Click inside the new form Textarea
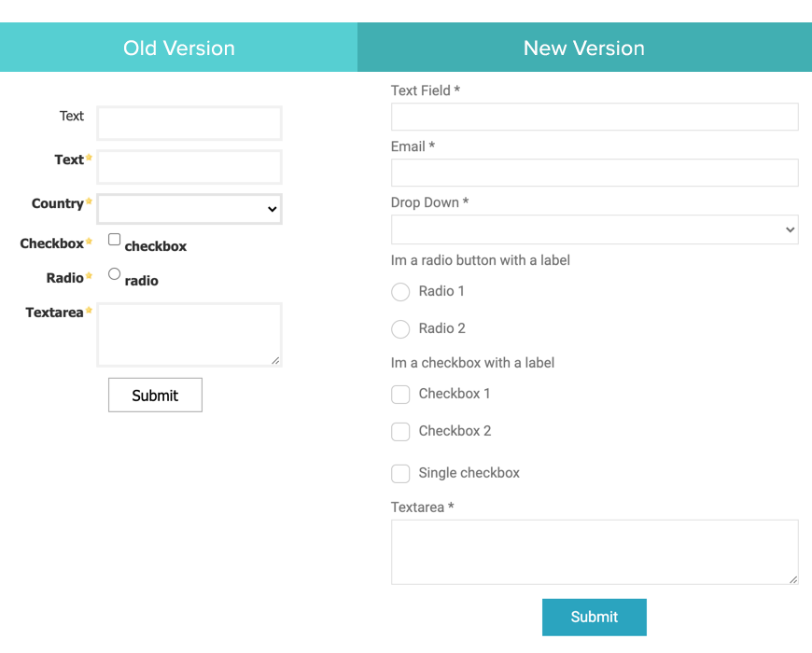 [x=595, y=551]
